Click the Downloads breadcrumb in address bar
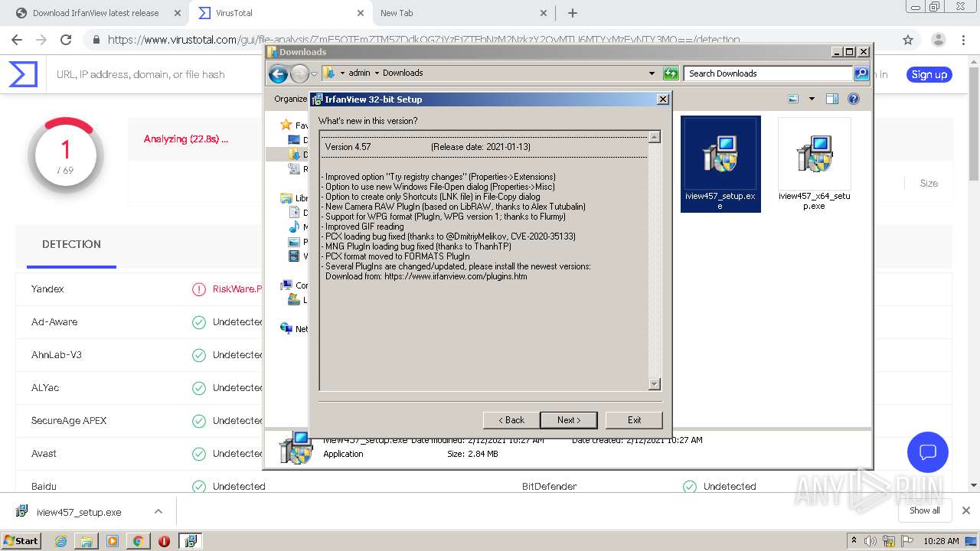Screen dimensions: 980x551 point(403,73)
